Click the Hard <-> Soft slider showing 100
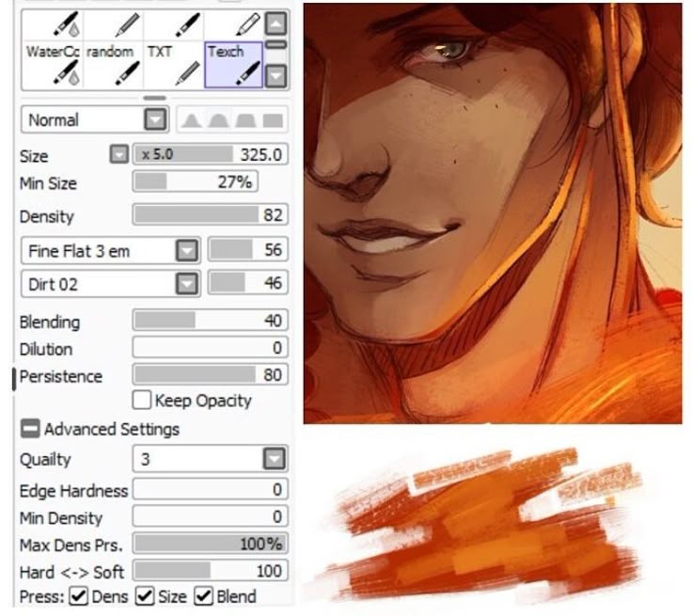This screenshot has width=692, height=616. (x=210, y=571)
